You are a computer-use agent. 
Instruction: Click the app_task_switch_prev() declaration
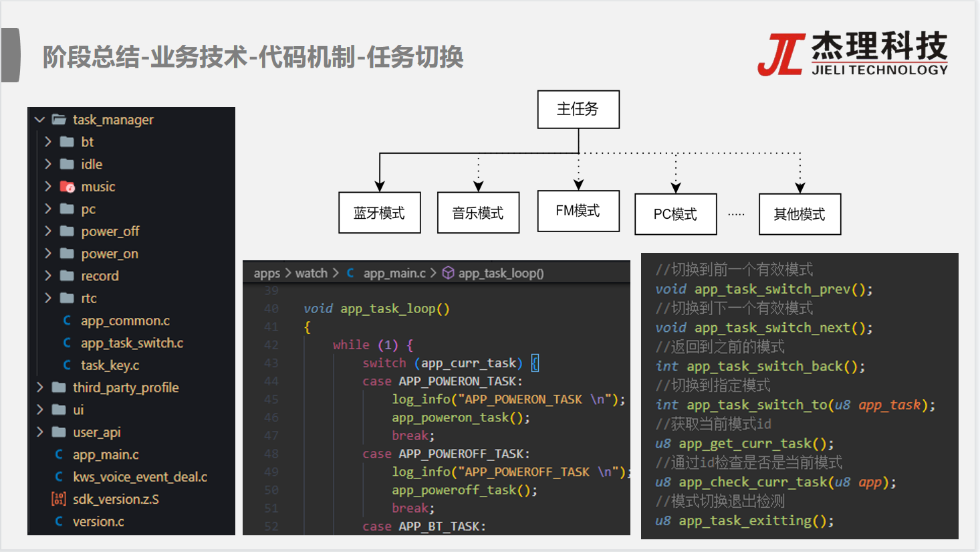point(764,289)
